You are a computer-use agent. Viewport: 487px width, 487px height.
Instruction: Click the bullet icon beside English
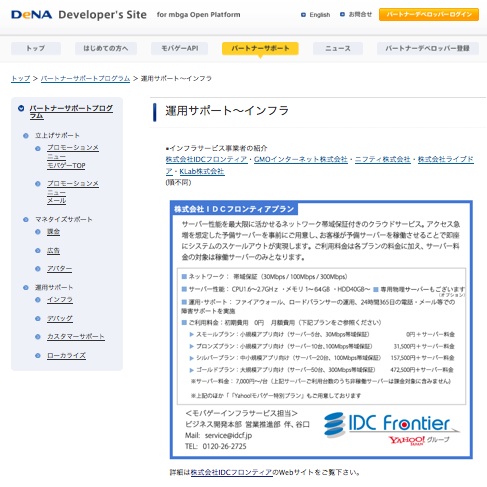pos(303,15)
